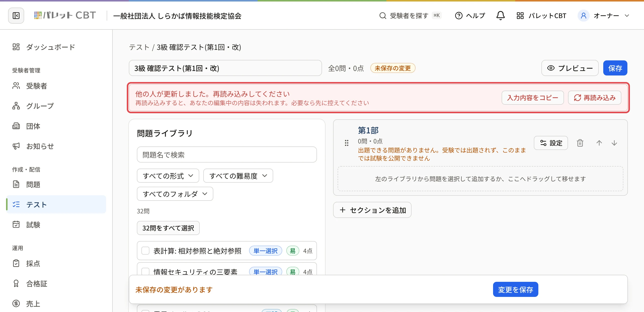Open 団体 in sidebar

[x=56, y=126]
